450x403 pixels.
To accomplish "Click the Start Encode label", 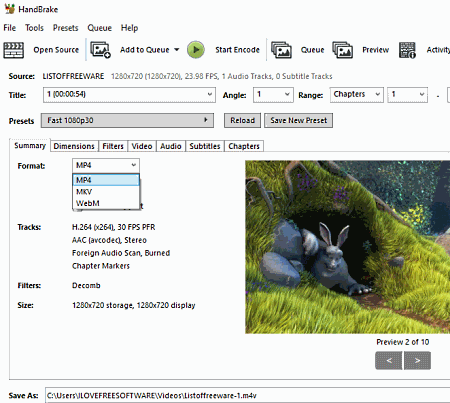I will [237, 50].
